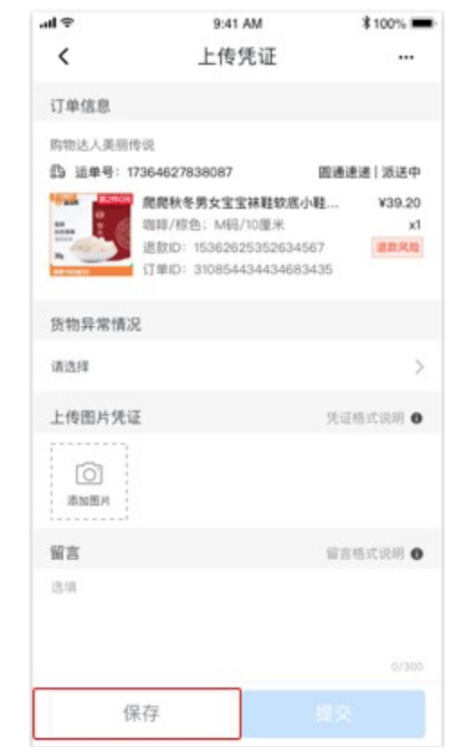Screen dimensions: 469x755
Task: Click the chevron arrow in 请选择 row
Action: point(419,367)
